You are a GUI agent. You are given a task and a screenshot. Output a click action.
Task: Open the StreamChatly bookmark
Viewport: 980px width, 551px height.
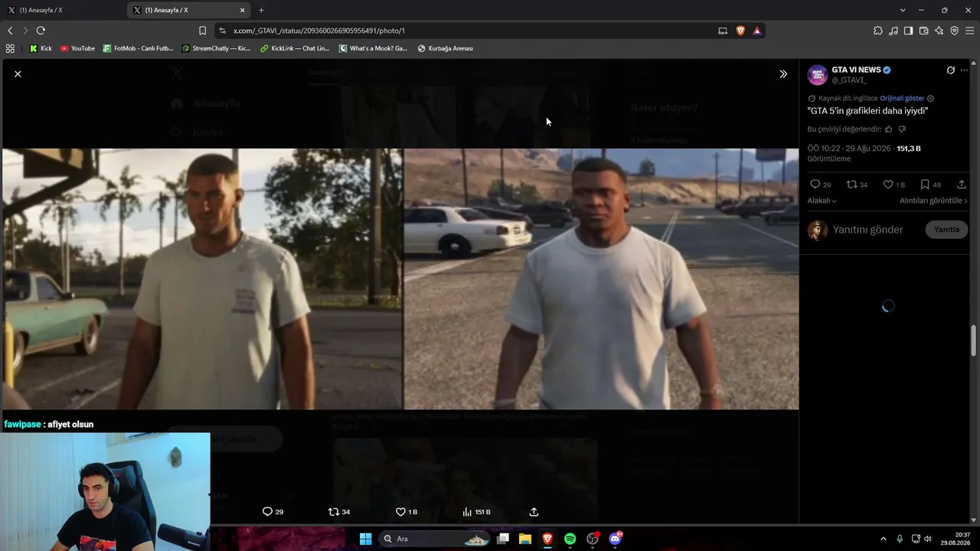pos(216,48)
